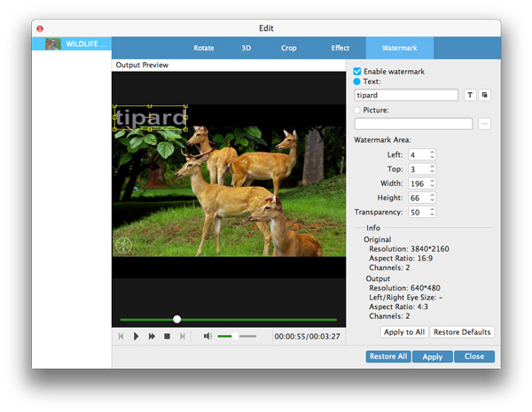Click the Height value field showing 66
The image size is (532, 412).
click(419, 198)
